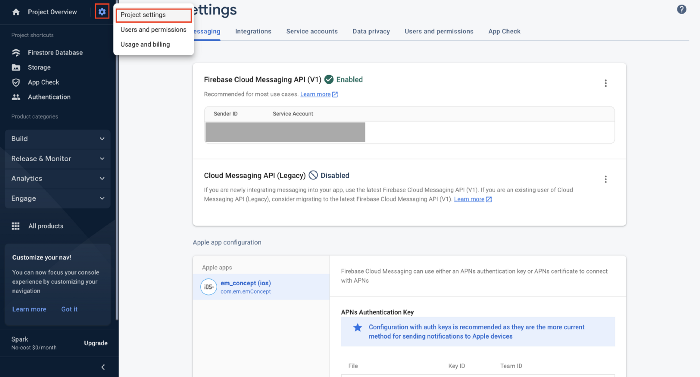Click the All products grid icon
Viewport: 700px width, 377px height.
tap(16, 226)
